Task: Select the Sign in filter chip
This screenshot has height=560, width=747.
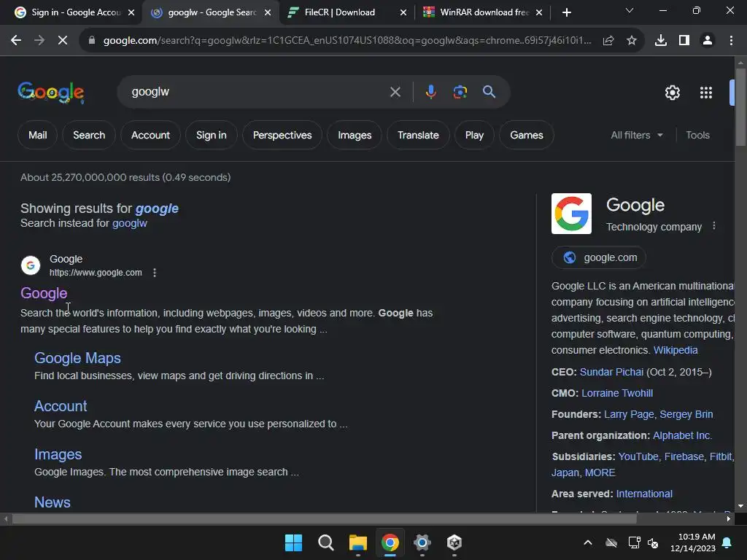Action: (211, 135)
